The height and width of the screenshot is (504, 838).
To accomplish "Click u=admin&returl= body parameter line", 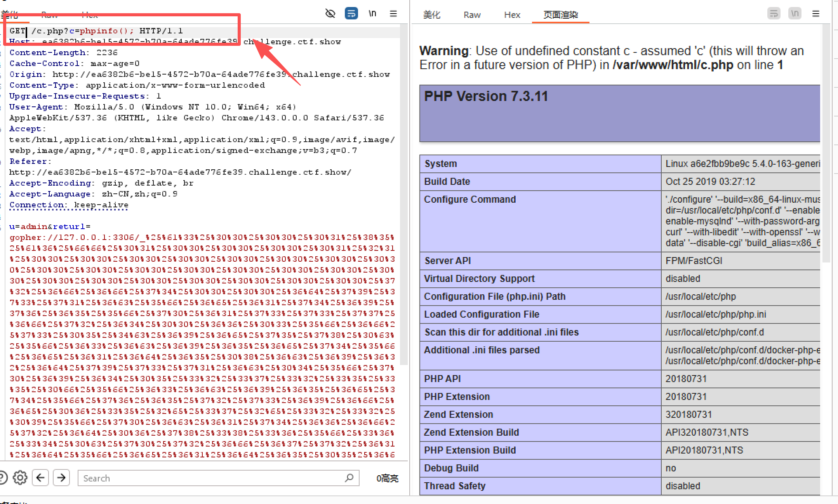I will click(50, 226).
